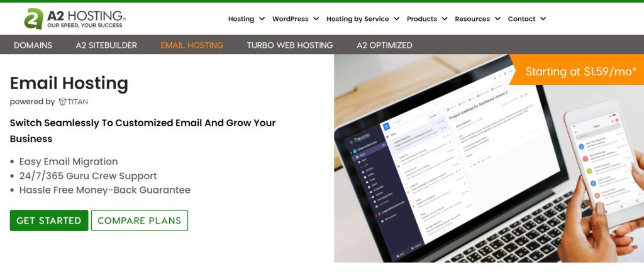
Task: Expand the Contact dropdown chevron
Action: (x=543, y=19)
